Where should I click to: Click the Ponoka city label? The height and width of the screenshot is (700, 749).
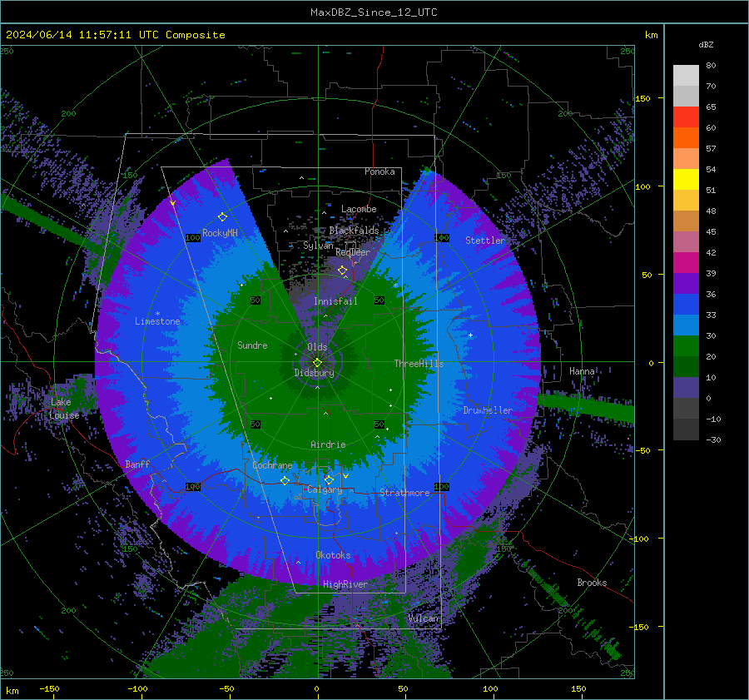pyautogui.click(x=379, y=171)
